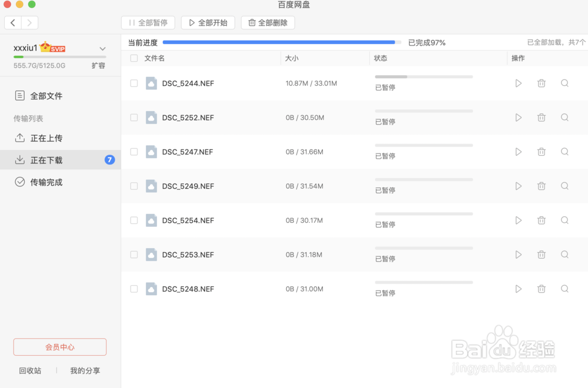Viewport: 588px width, 388px height.
Task: Mark DSC_5249.NEF checkbox
Action: tap(134, 186)
